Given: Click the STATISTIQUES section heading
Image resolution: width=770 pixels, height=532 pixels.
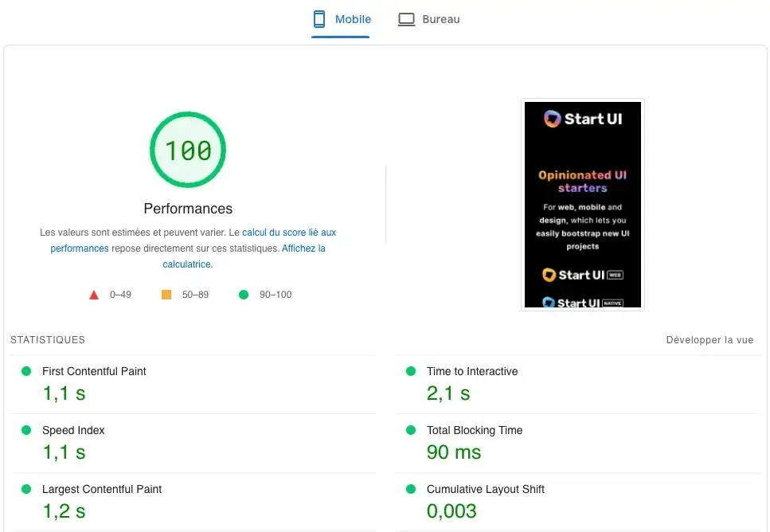Looking at the screenshot, I should (47, 339).
